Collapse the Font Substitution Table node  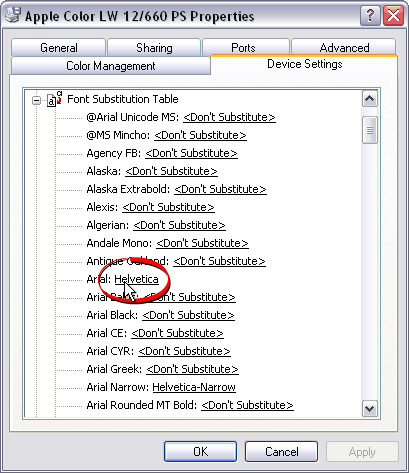36,100
